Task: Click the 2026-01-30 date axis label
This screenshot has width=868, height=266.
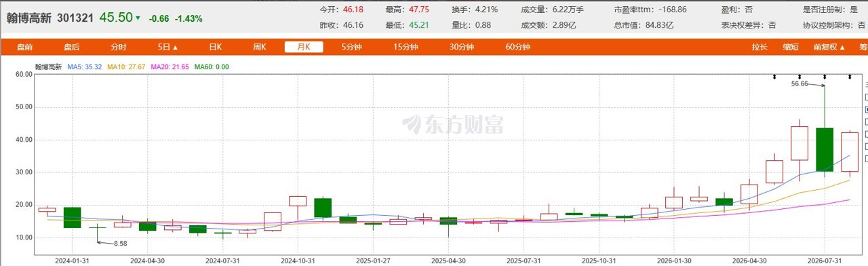Action: pyautogui.click(x=674, y=260)
